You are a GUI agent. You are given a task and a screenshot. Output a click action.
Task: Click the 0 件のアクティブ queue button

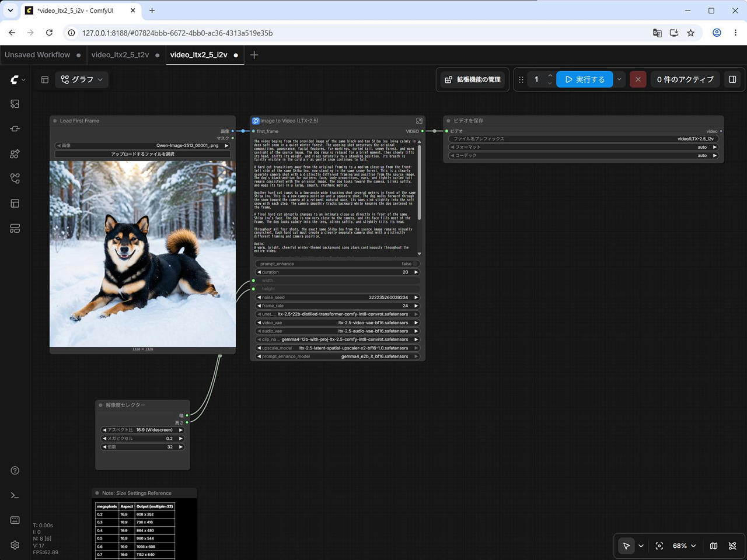pyautogui.click(x=685, y=79)
